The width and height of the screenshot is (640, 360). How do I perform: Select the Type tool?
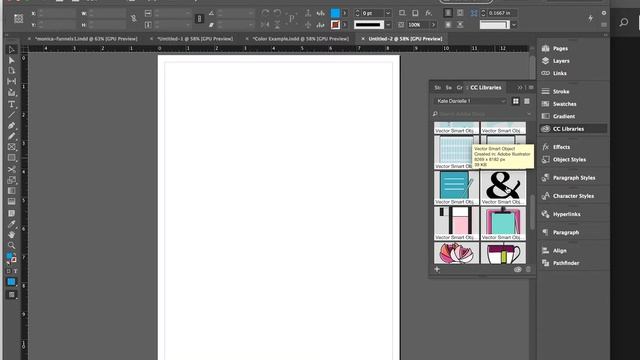[x=11, y=104]
